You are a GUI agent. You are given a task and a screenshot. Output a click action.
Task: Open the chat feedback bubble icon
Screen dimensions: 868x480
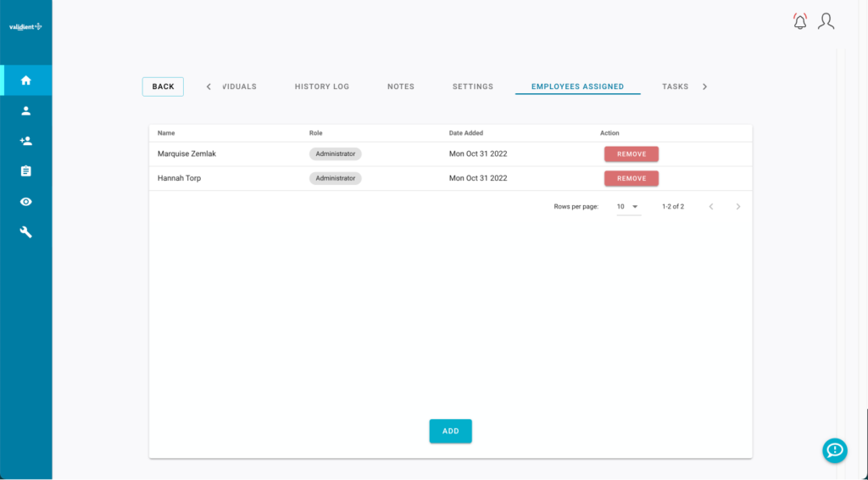(x=835, y=450)
